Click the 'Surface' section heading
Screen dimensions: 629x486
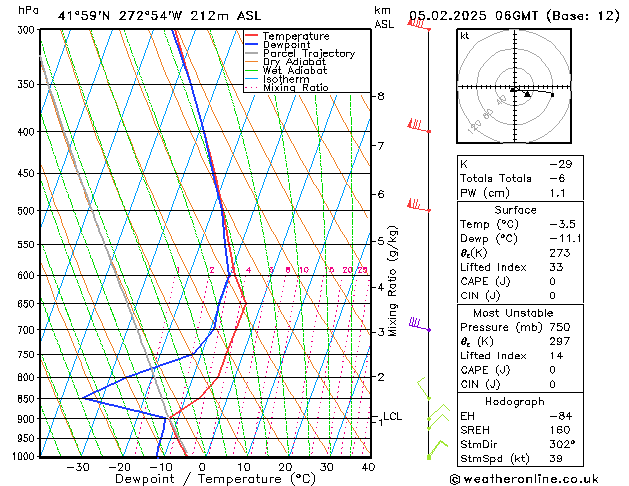click(515, 210)
